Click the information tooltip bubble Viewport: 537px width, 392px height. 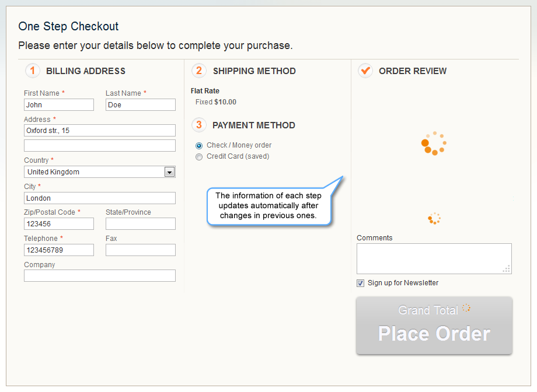(268, 205)
